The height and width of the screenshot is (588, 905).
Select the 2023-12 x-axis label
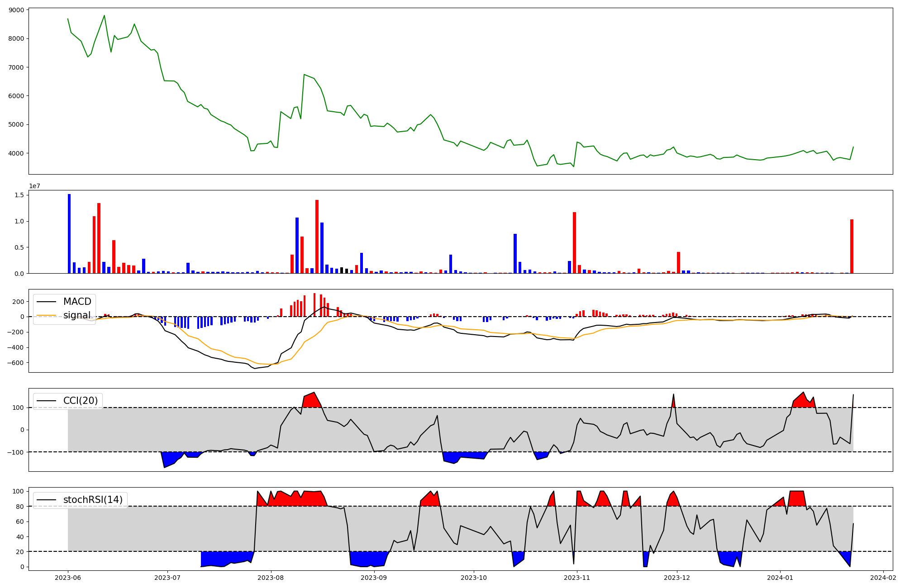tap(677, 578)
